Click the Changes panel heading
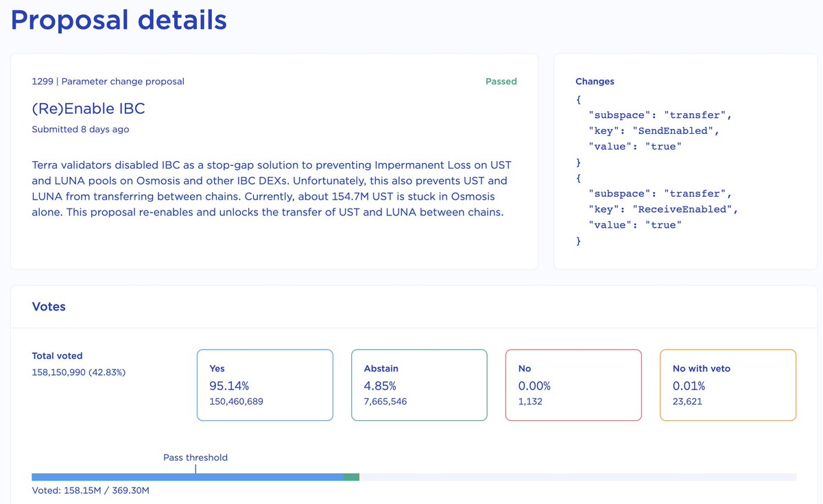Viewport: 823px width, 504px height. (x=595, y=81)
